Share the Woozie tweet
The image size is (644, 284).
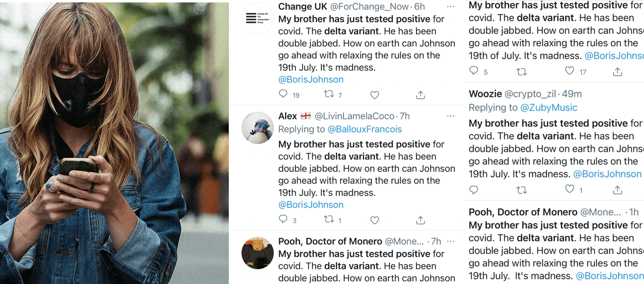tap(617, 190)
